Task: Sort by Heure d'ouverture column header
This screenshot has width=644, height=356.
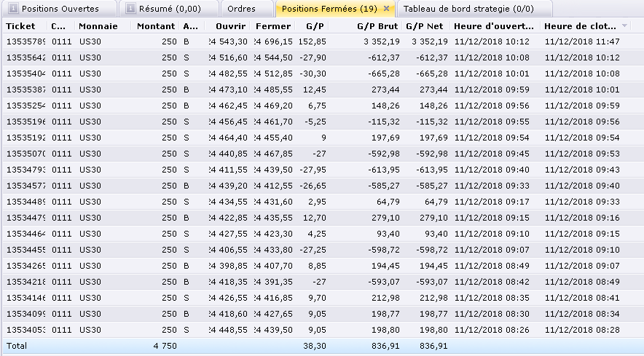Action: coord(495,26)
